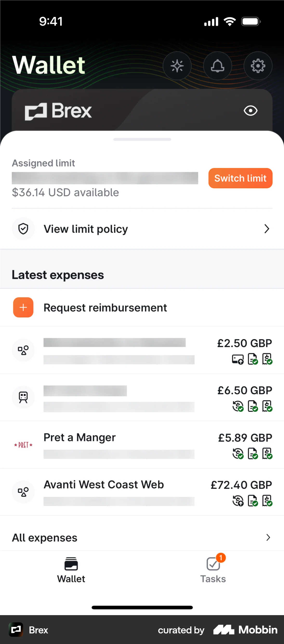Tap the orange plus reimbursement icon
284x644 pixels.
tap(23, 307)
